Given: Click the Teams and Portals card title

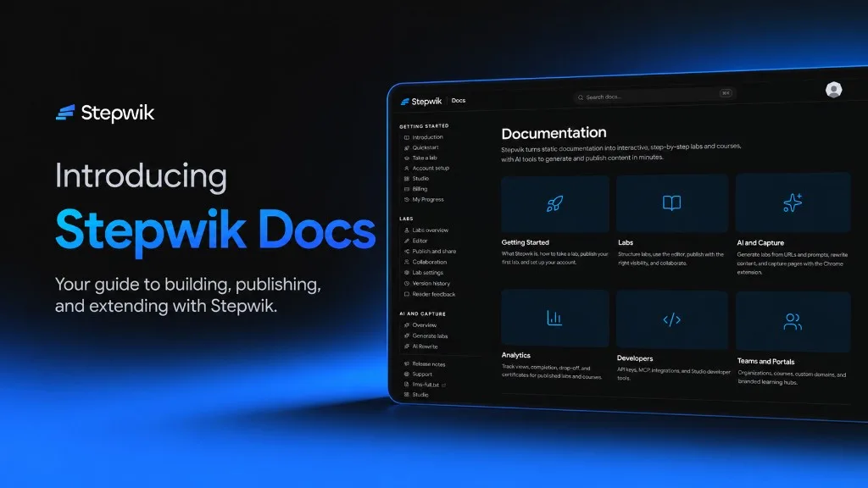Looking at the screenshot, I should 765,361.
